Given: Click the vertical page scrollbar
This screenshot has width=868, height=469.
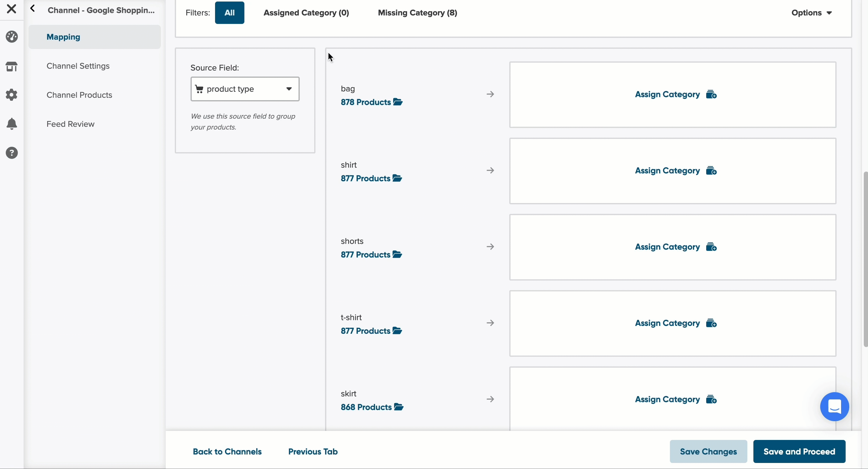Looking at the screenshot, I should click(866, 260).
